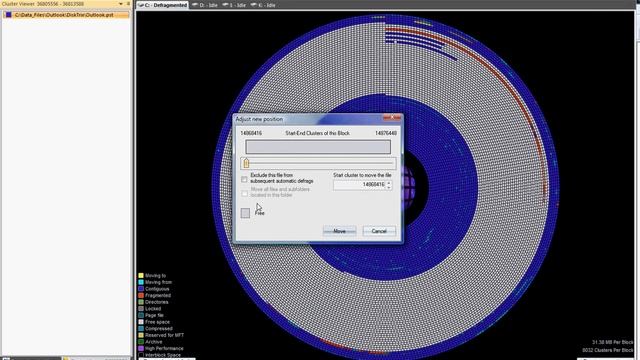Click the blue icon beside the Outlook.pst entry
The height and width of the screenshot is (360, 640).
[8, 15]
